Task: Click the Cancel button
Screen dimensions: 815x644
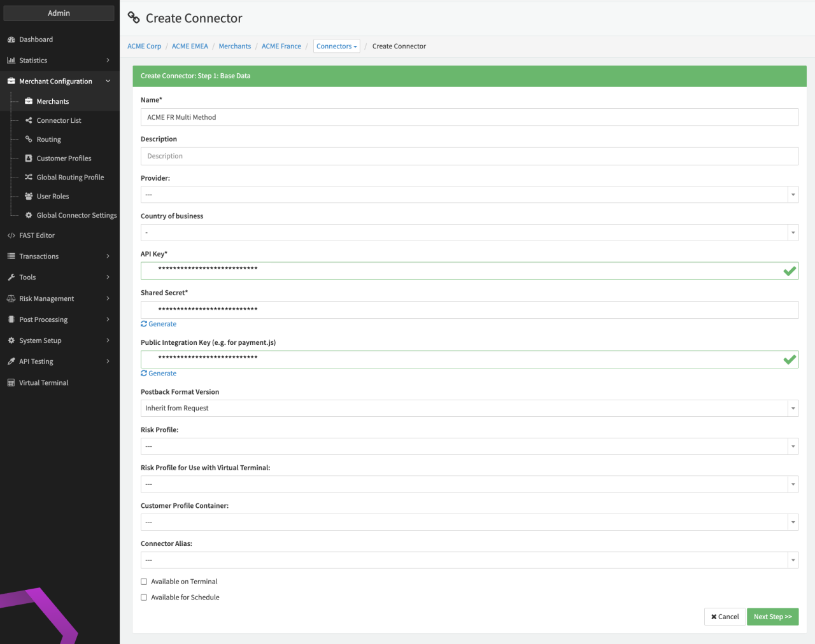Action: click(x=725, y=617)
